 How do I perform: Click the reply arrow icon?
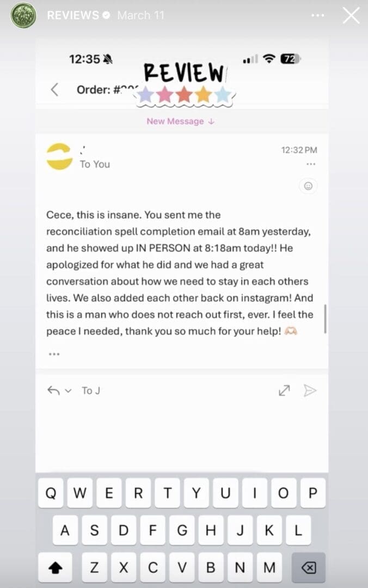[52, 390]
